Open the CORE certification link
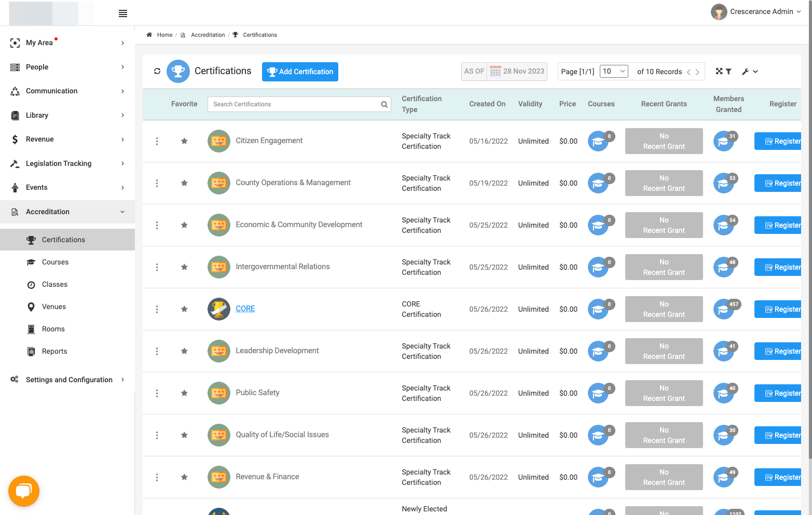 [245, 309]
